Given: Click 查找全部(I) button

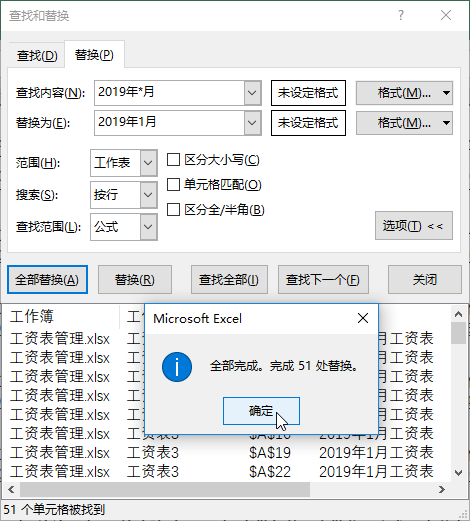Looking at the screenshot, I should point(229,280).
